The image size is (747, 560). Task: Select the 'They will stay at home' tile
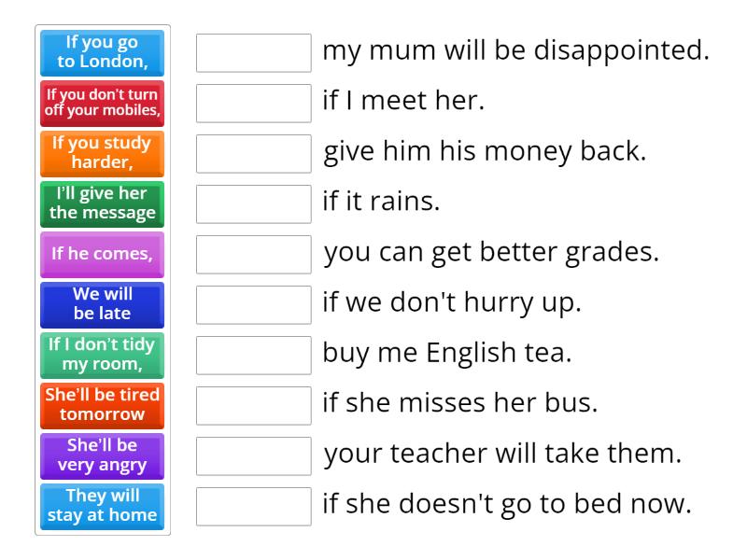point(103,507)
